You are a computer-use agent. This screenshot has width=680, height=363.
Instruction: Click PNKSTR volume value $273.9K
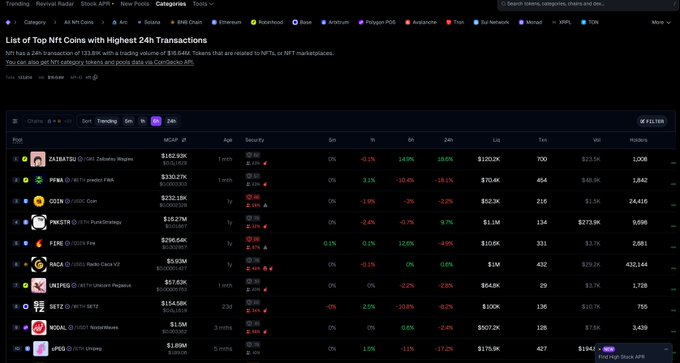click(589, 222)
